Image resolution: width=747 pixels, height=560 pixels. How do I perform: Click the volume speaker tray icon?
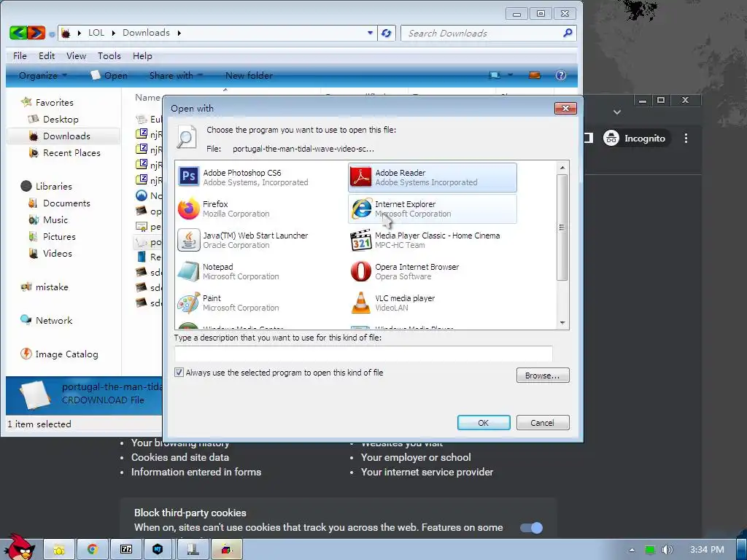point(667,550)
